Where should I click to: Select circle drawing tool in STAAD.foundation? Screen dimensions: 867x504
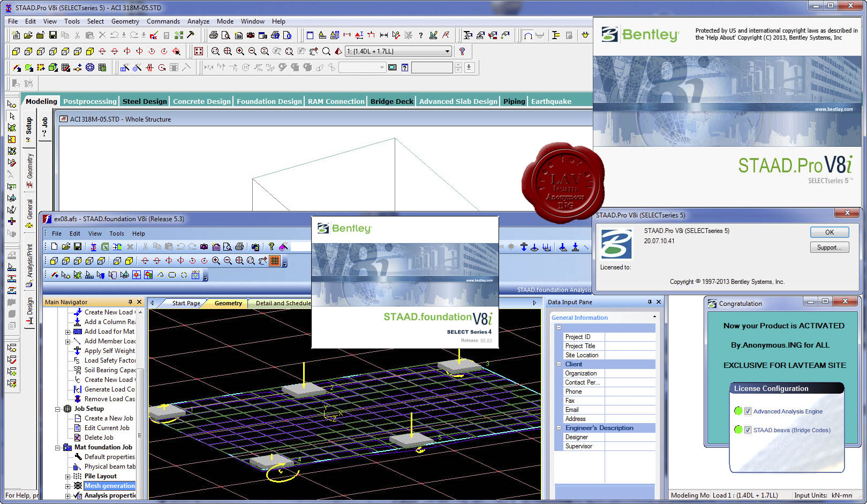(184, 275)
